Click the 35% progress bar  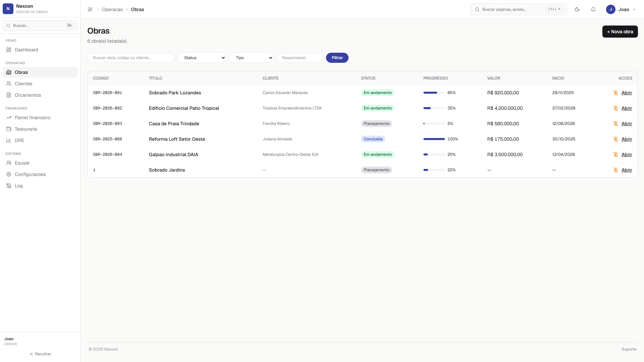[434, 108]
